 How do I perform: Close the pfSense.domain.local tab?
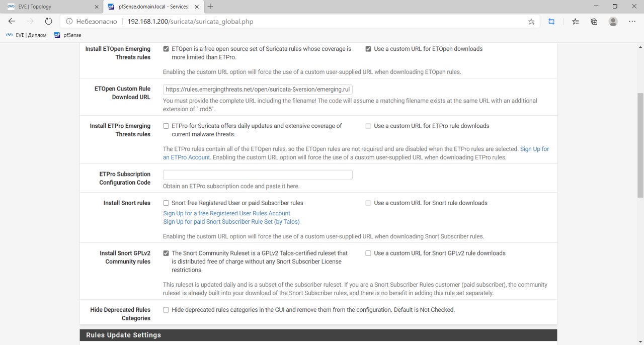(x=197, y=7)
